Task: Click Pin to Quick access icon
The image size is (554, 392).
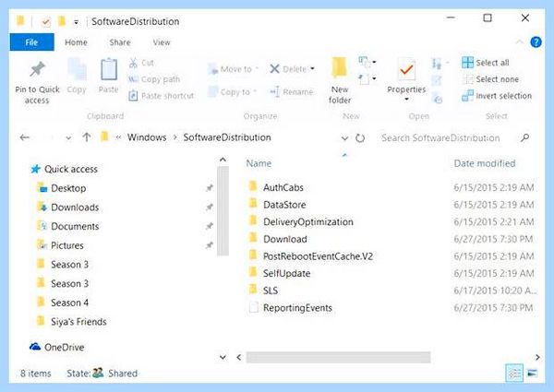Action: pos(38,69)
